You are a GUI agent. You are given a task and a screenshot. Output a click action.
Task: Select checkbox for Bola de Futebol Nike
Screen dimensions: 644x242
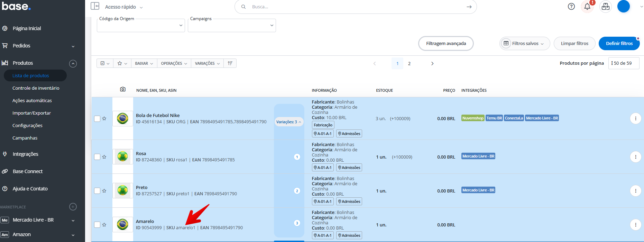pyautogui.click(x=97, y=119)
